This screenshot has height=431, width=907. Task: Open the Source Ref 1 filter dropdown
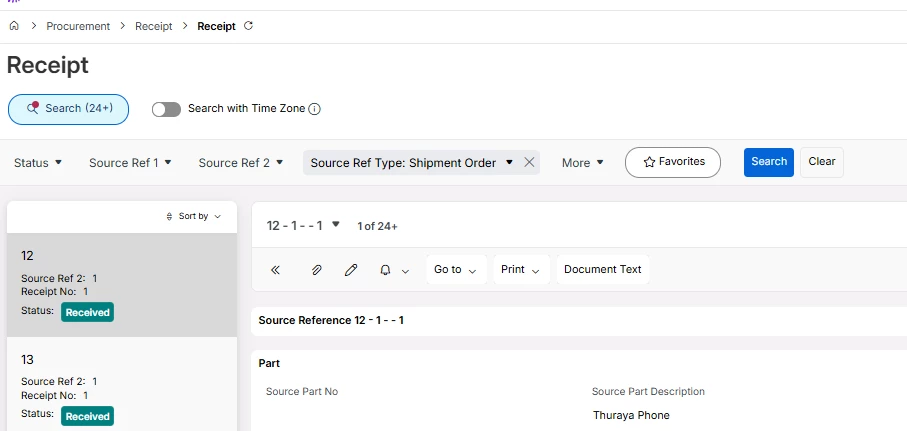tap(130, 163)
